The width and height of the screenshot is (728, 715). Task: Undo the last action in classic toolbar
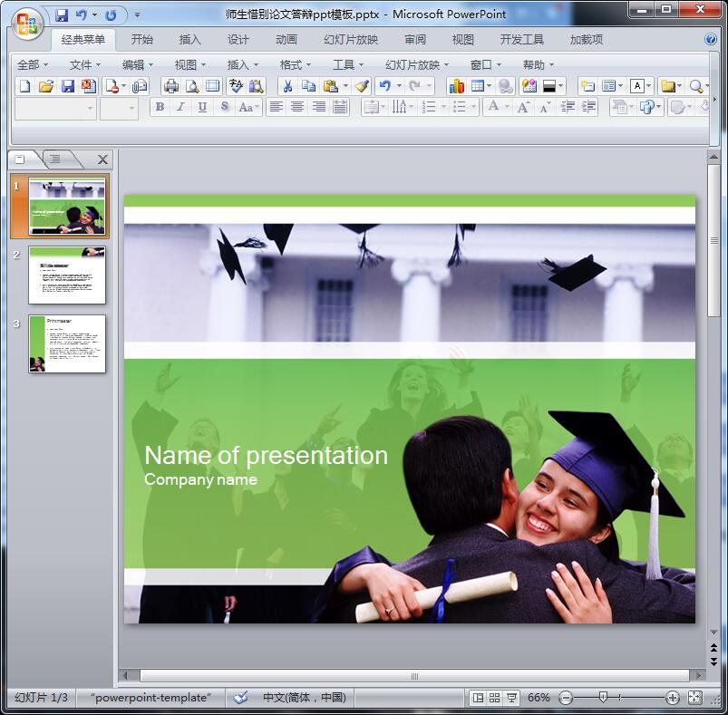tap(385, 86)
